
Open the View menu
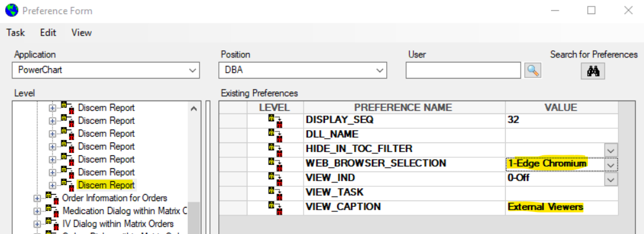(81, 33)
